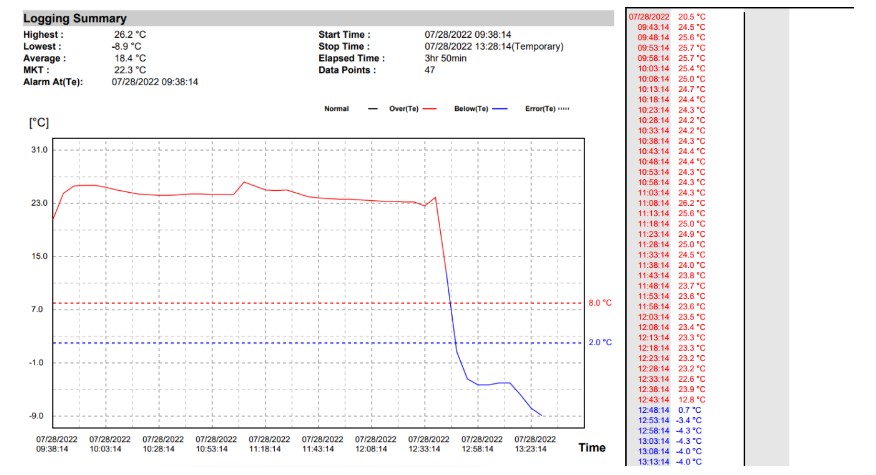Click the 11:43:14 x-axis label under chart
Screen dimensions: 876x475
point(318,449)
